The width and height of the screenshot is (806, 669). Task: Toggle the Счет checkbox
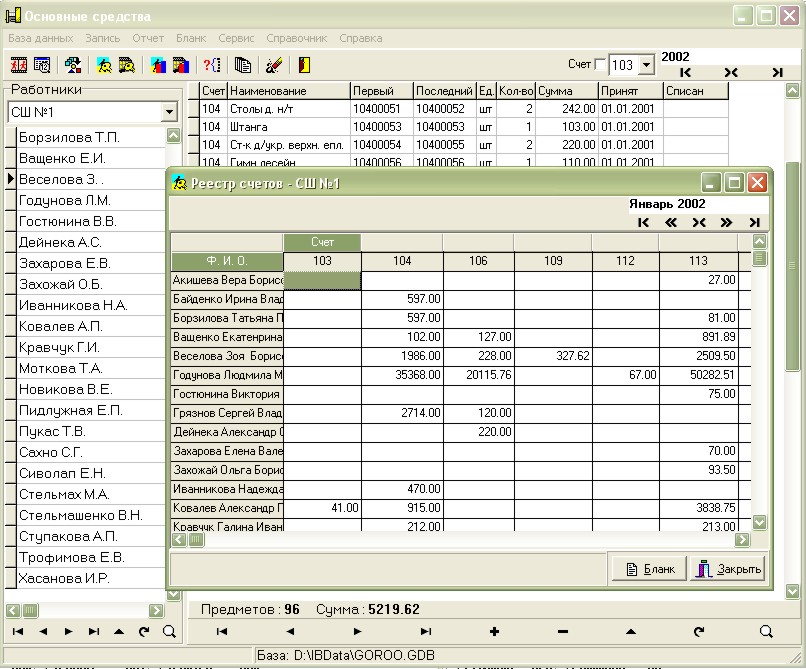[x=600, y=65]
